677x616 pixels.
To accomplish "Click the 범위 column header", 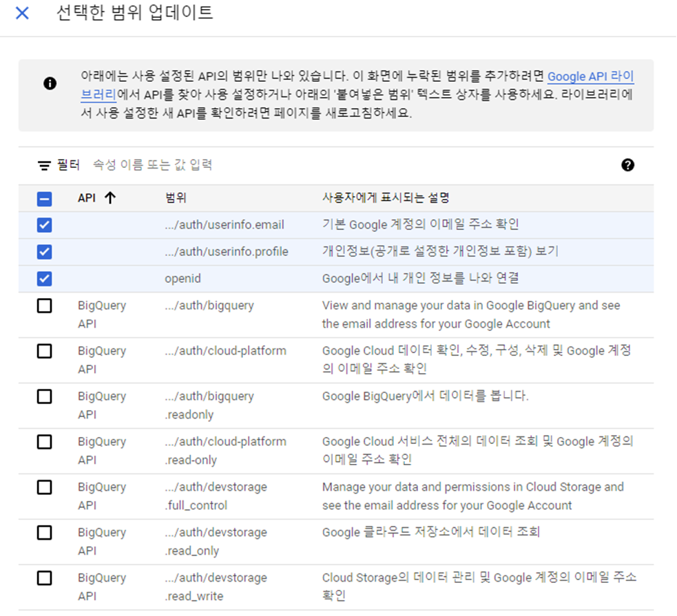I will point(176,198).
